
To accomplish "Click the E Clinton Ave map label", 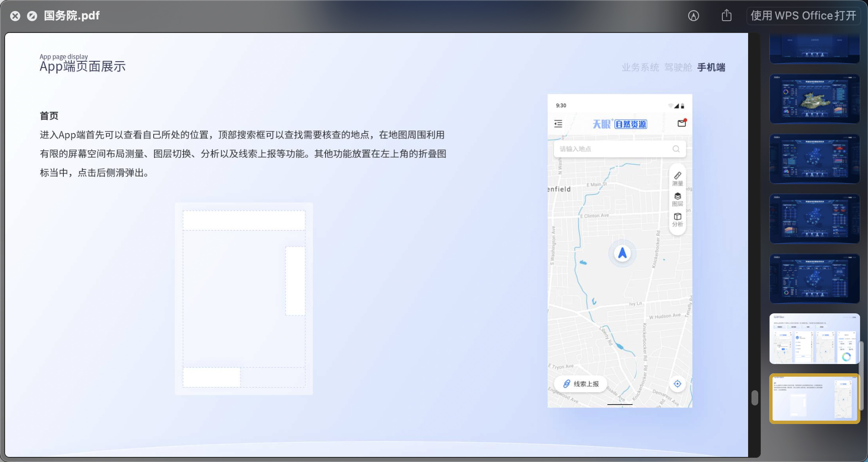I will click(x=594, y=216).
